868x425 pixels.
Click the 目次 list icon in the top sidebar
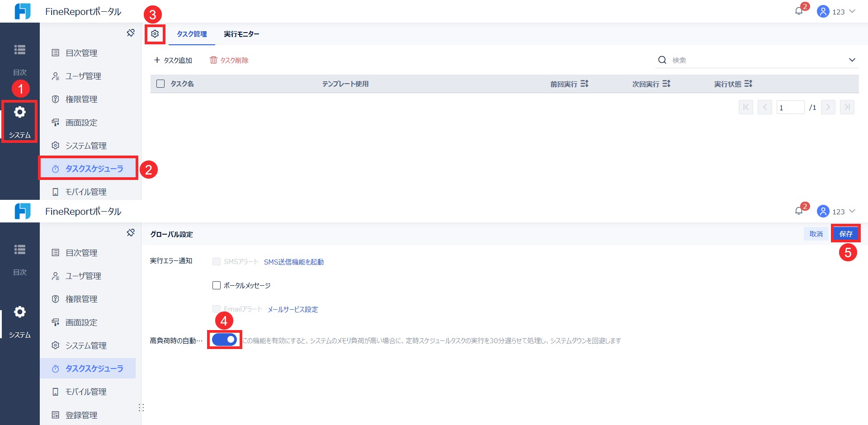tap(20, 50)
